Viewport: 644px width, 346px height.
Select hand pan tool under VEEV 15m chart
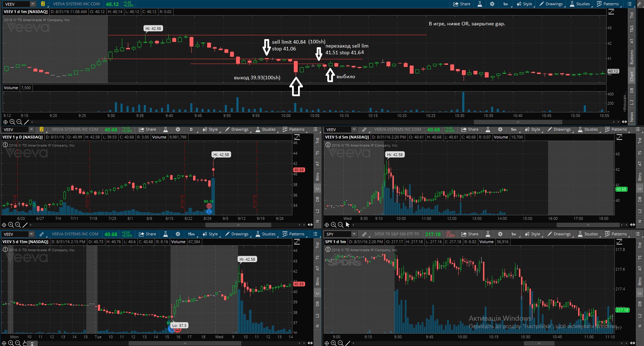coord(25,343)
